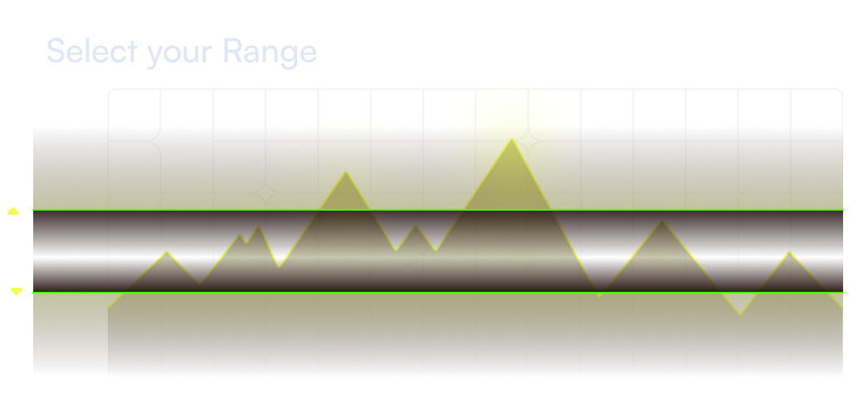The image size is (868, 398).
Task: Click the lowest valley near the right end
Action: point(740,315)
